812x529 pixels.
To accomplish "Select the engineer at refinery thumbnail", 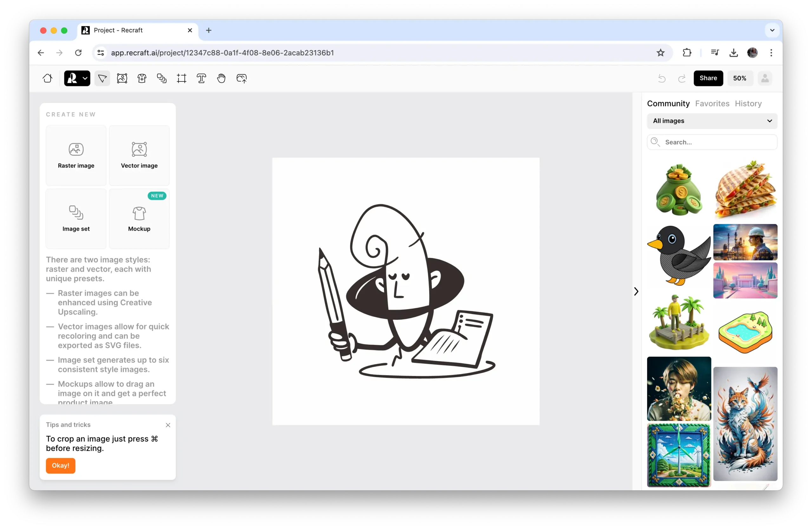I will point(745,242).
